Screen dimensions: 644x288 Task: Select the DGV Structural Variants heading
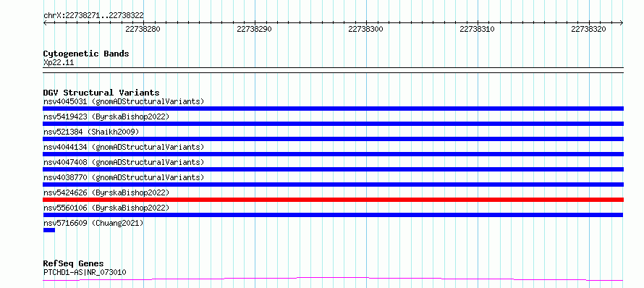click(x=101, y=93)
